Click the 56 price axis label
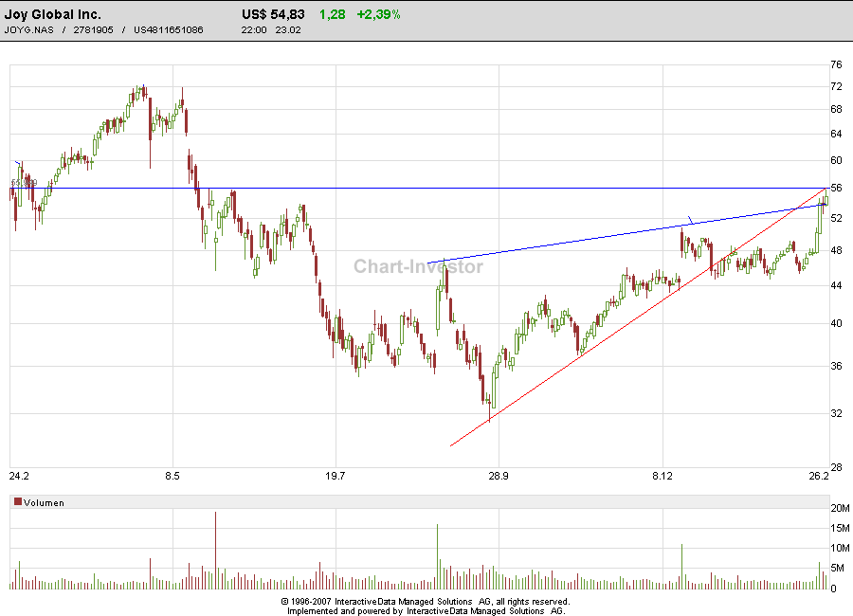The width and height of the screenshot is (853, 616). 836,189
